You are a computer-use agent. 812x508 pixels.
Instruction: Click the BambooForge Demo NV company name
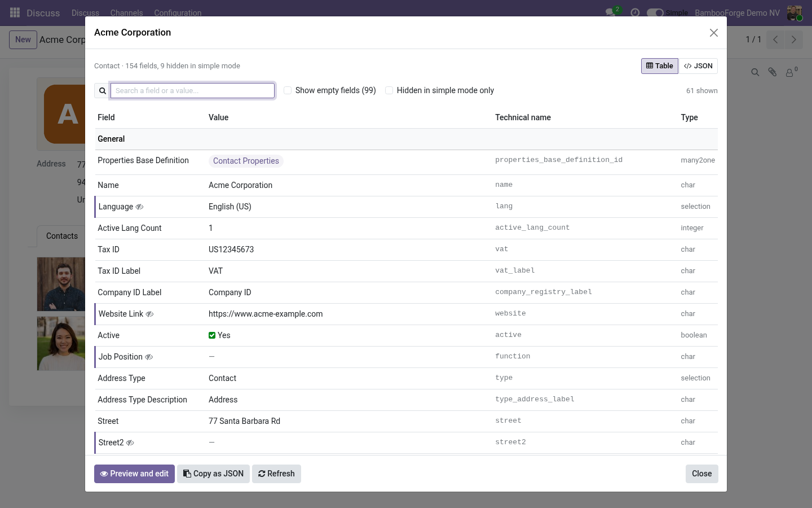(x=737, y=13)
